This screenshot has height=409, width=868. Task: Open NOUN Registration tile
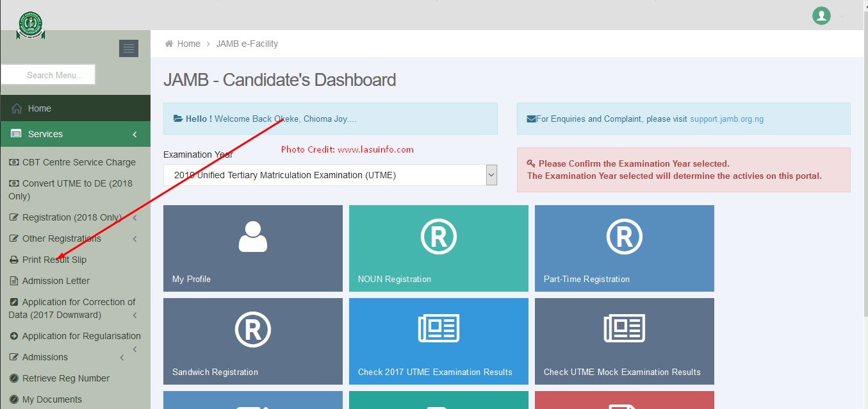(439, 248)
